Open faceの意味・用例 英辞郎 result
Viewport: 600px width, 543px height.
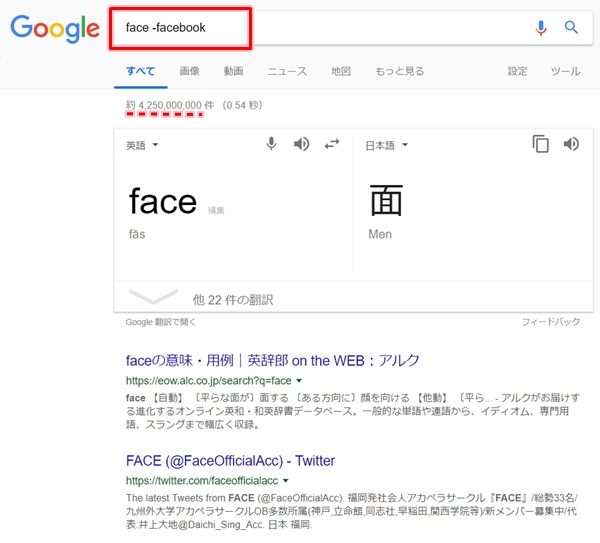coord(272,360)
